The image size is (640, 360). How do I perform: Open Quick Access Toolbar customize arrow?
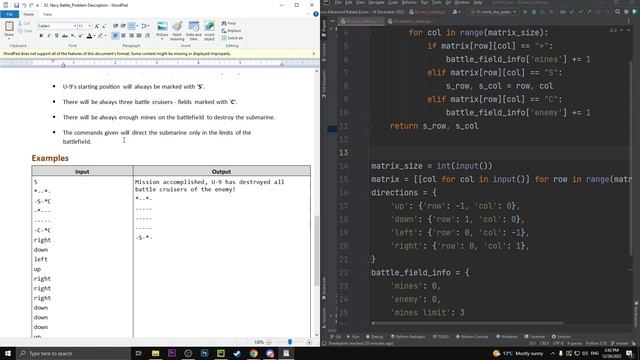pos(38,5)
